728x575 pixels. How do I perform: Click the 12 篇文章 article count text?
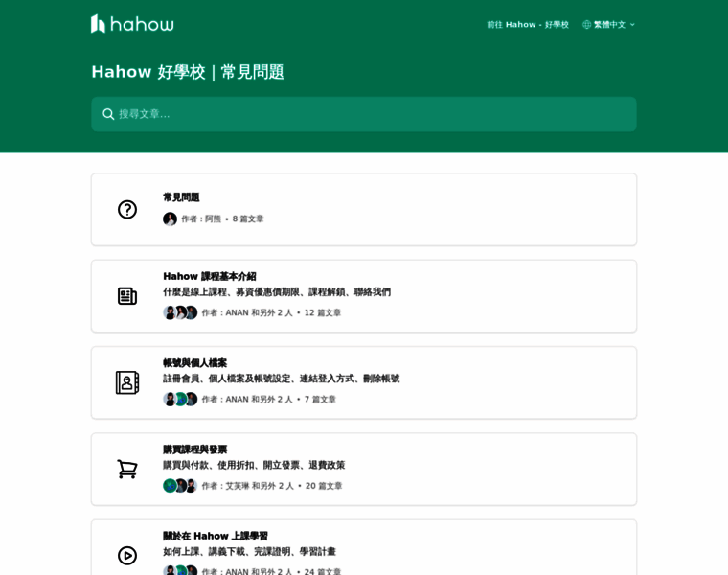[323, 312]
